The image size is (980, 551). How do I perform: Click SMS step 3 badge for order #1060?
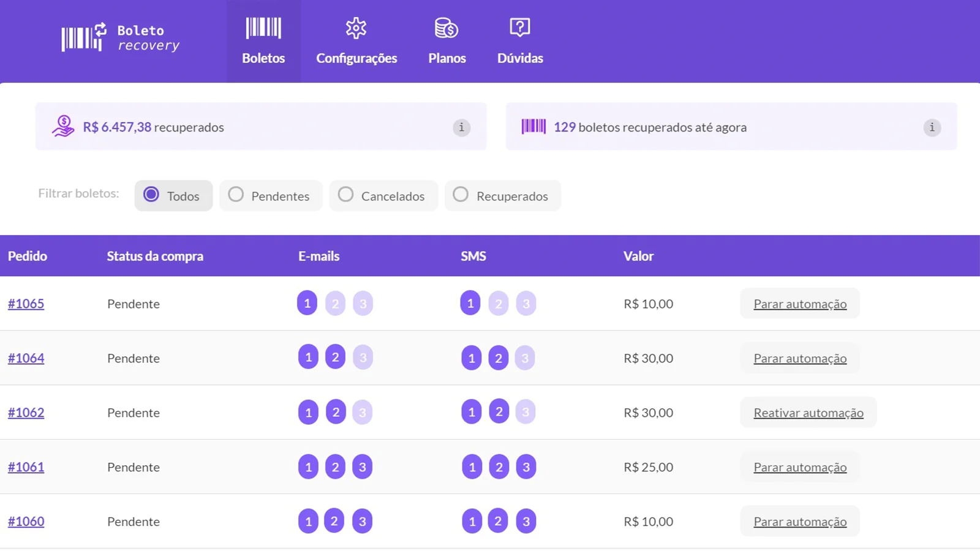(526, 522)
